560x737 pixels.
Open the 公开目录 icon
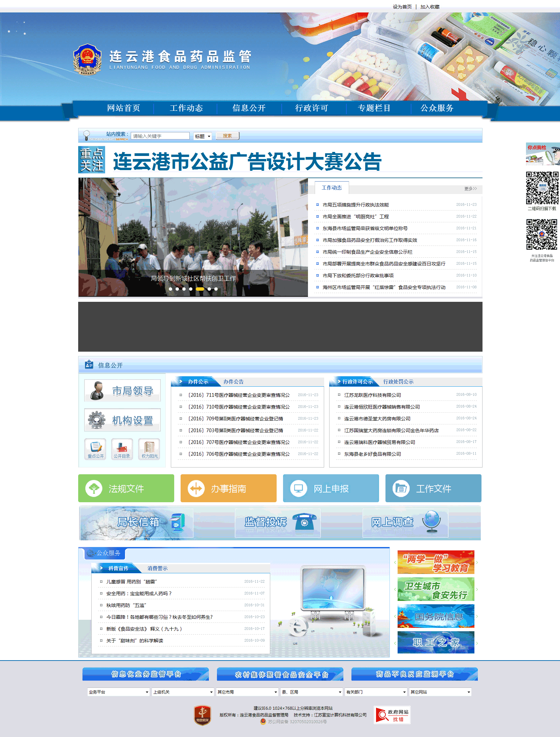(122, 449)
